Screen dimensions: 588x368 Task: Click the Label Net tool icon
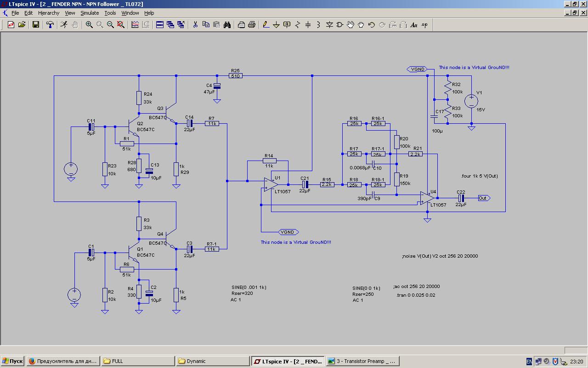tap(287, 25)
